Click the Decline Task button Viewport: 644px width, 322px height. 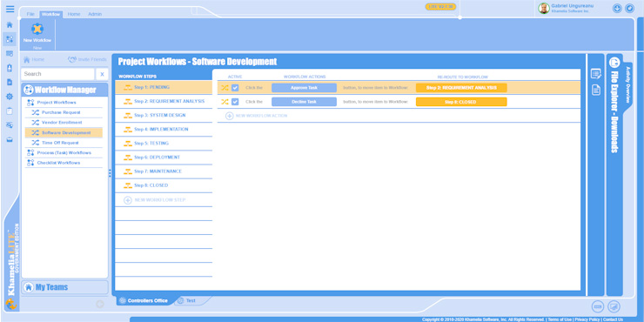point(304,102)
